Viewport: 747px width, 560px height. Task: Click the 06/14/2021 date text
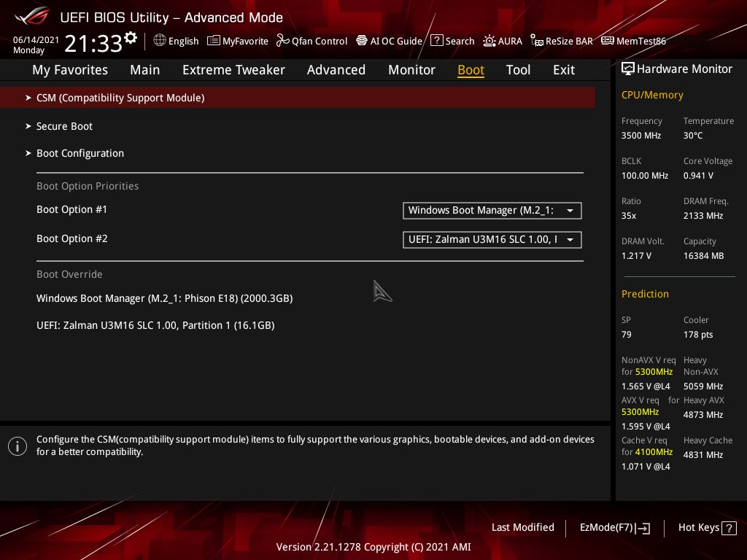click(x=36, y=40)
